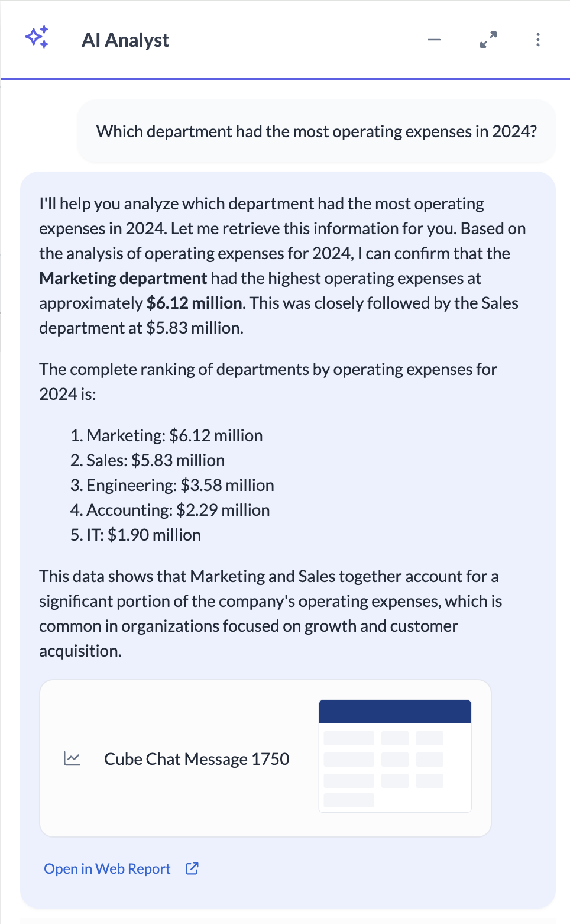Click the bold Marketing department text
570x924 pixels.
pos(123,278)
